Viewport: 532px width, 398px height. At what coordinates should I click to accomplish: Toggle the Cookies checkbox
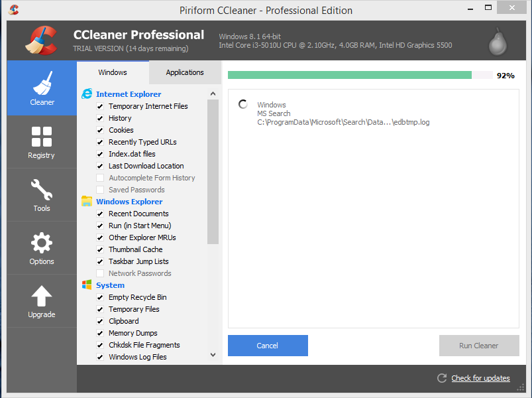(x=100, y=130)
